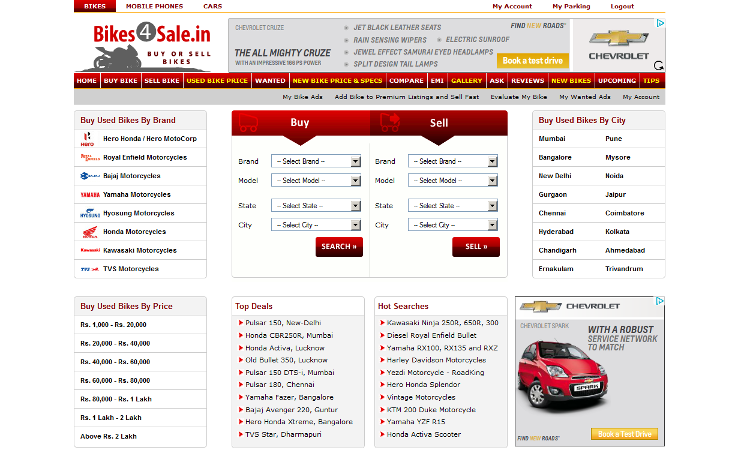Open My Parking link
This screenshot has height=450, width=750.
pyautogui.click(x=571, y=6)
